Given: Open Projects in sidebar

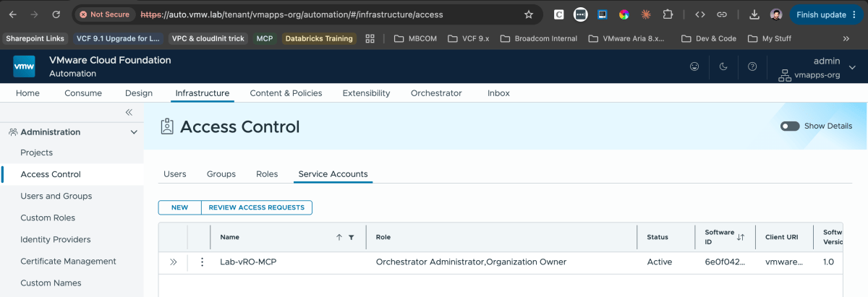Looking at the screenshot, I should [x=37, y=152].
